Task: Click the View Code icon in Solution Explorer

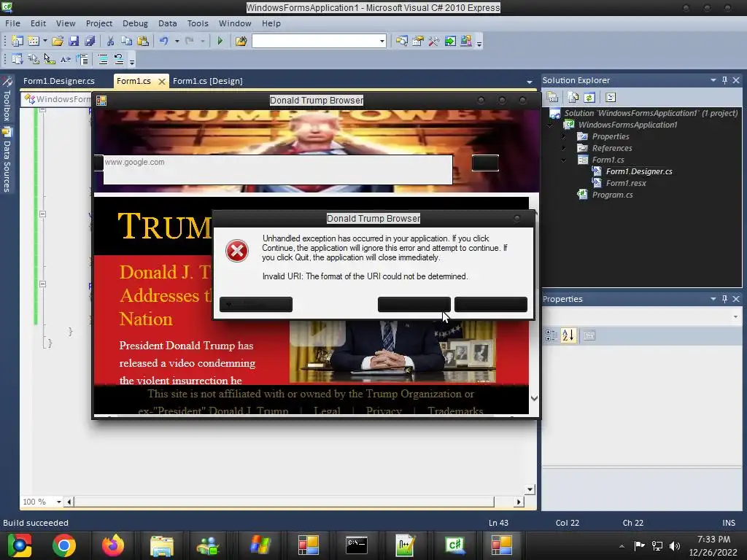Action: point(611,97)
